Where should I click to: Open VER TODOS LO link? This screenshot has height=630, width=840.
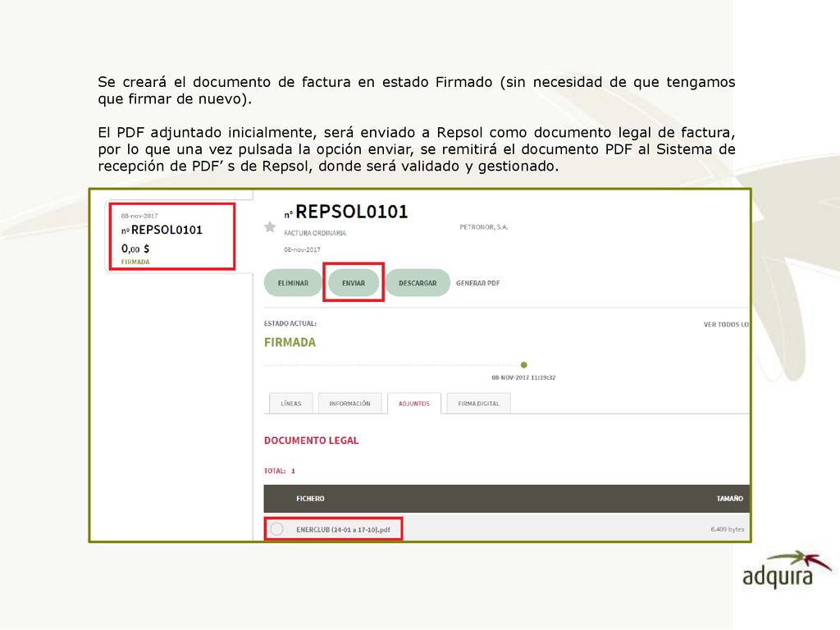726,325
